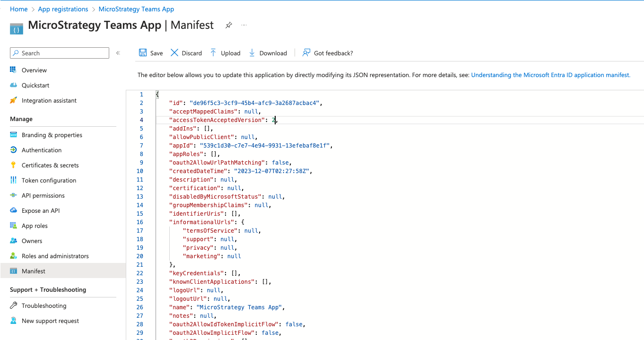The image size is (644, 340).
Task: Click the Download arrow icon
Action: coord(252,53)
